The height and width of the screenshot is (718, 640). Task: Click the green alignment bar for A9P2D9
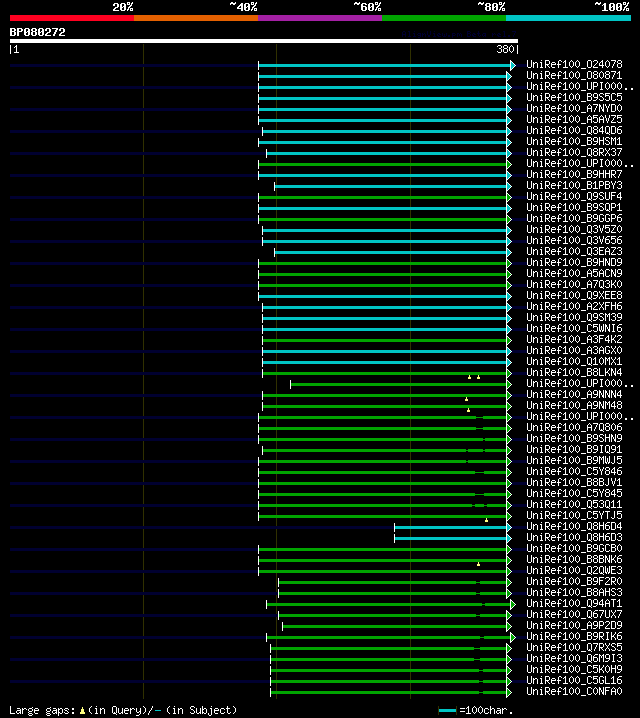tap(395, 626)
